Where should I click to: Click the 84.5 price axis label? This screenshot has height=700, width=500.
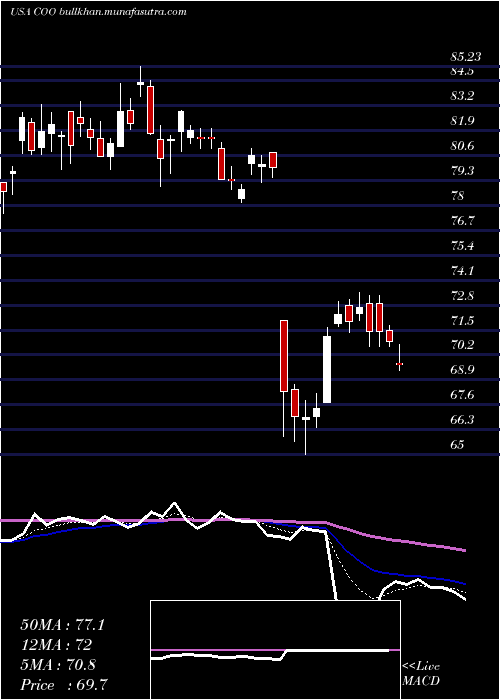462,71
